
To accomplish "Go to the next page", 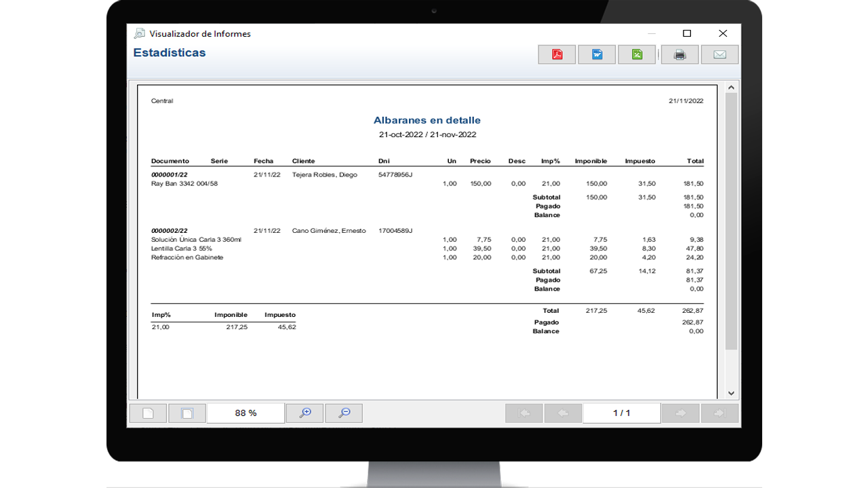I will [x=680, y=413].
